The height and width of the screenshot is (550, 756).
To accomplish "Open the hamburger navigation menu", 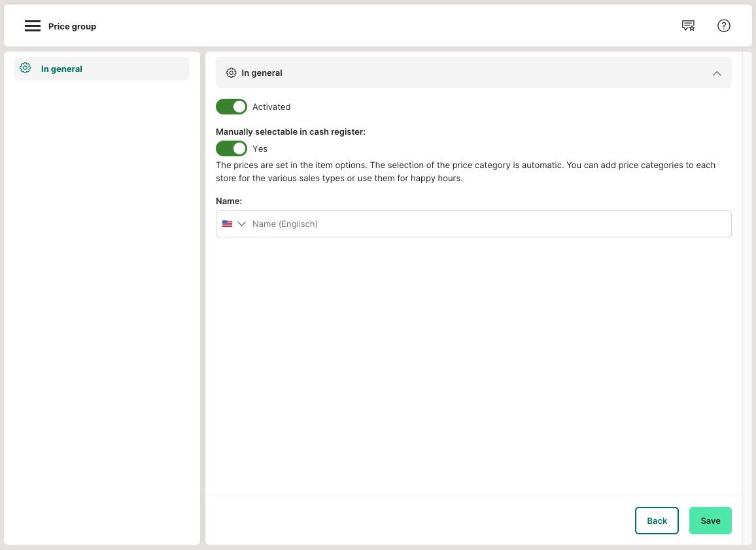I will coord(33,26).
